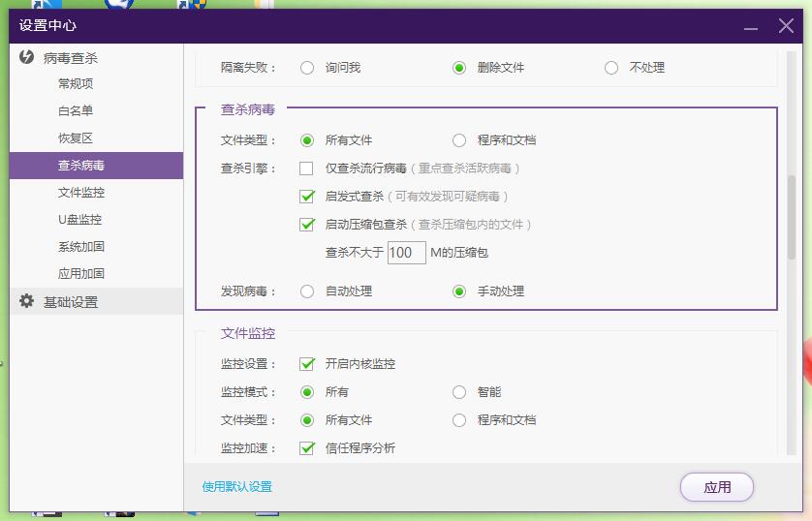Click the lightning shield icon beside 病毒查杀
This screenshot has height=521, width=812.
click(27, 58)
